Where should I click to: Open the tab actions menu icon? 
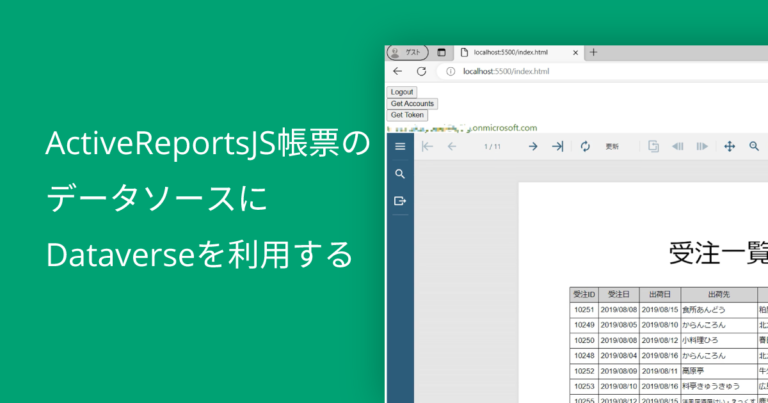441,52
